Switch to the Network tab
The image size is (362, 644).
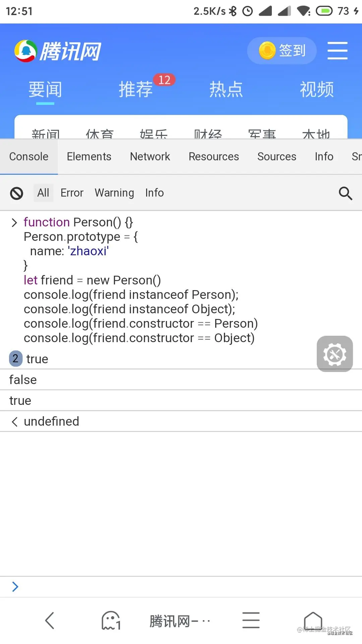click(150, 157)
